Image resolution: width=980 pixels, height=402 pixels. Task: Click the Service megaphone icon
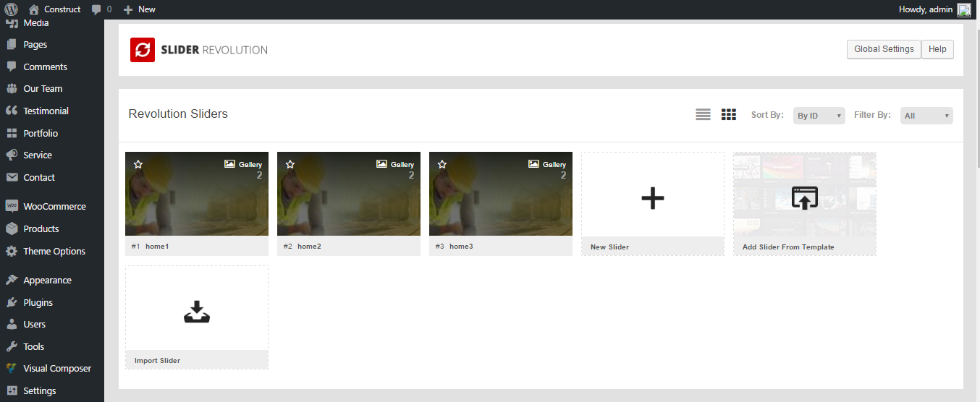pyautogui.click(x=12, y=155)
